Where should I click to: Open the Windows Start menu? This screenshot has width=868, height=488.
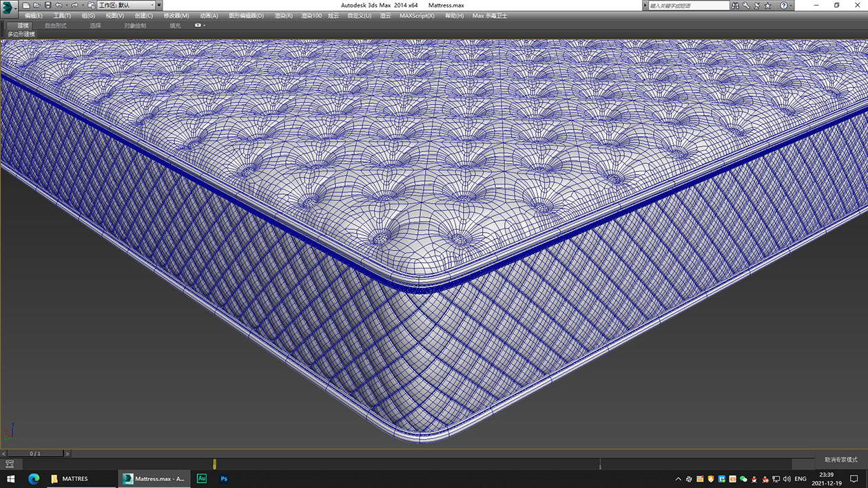(10, 478)
